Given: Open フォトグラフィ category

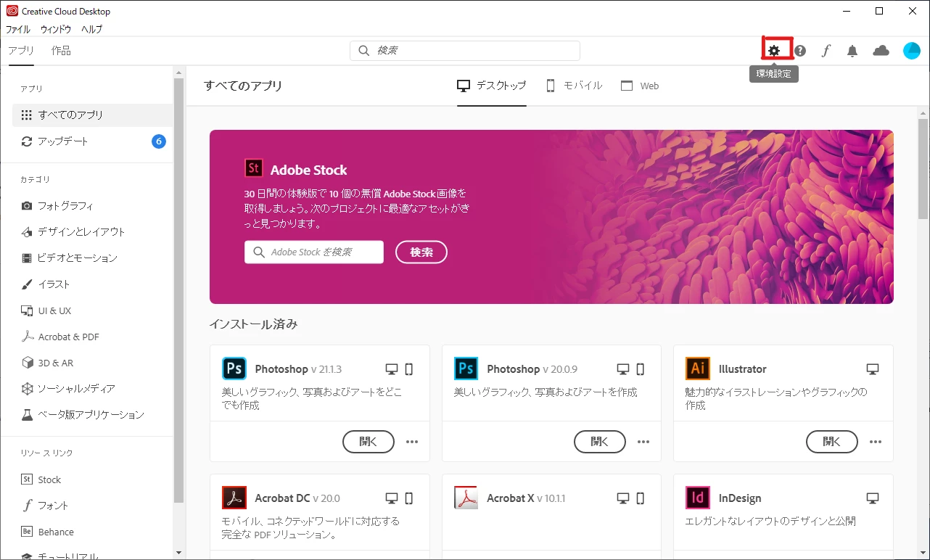Looking at the screenshot, I should click(93, 206).
